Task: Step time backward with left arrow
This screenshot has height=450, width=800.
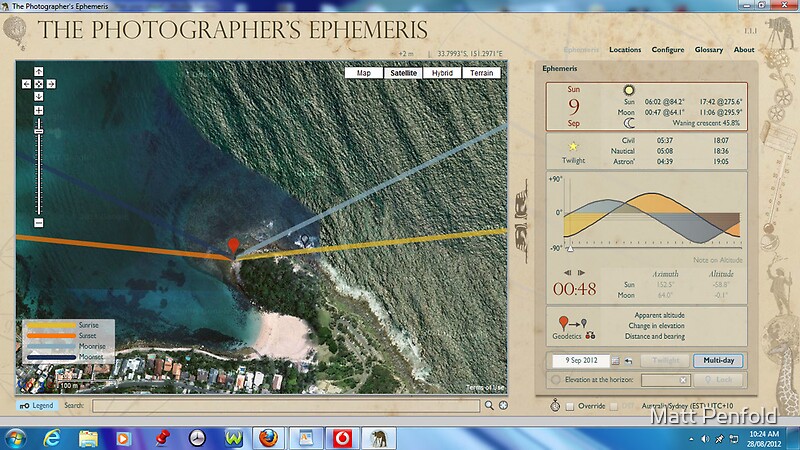Action: (567, 273)
